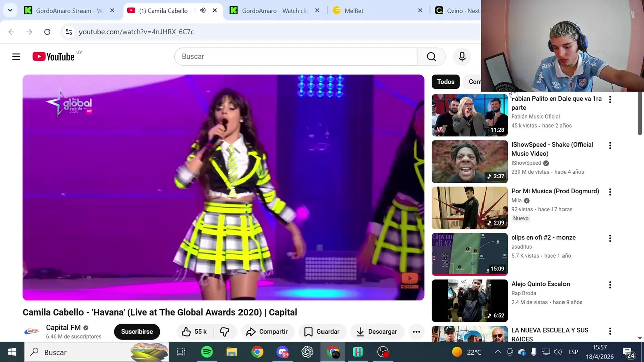Download the video with Descargar

(x=377, y=332)
